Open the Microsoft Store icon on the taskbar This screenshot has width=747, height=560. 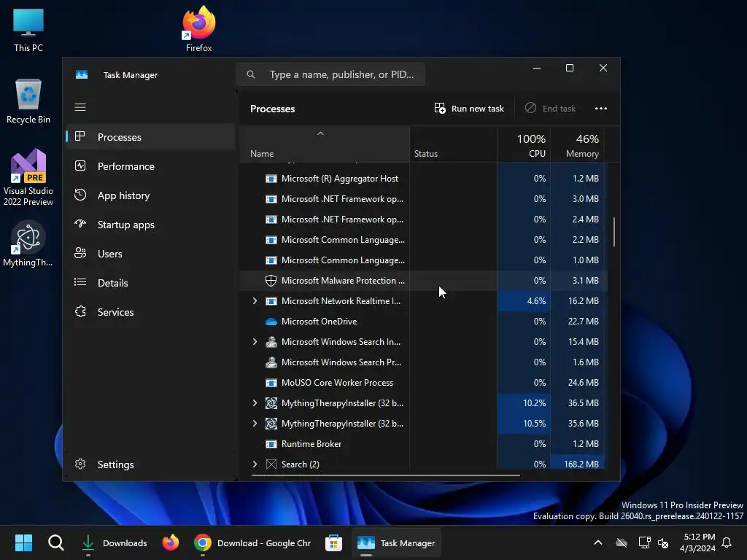(x=333, y=542)
